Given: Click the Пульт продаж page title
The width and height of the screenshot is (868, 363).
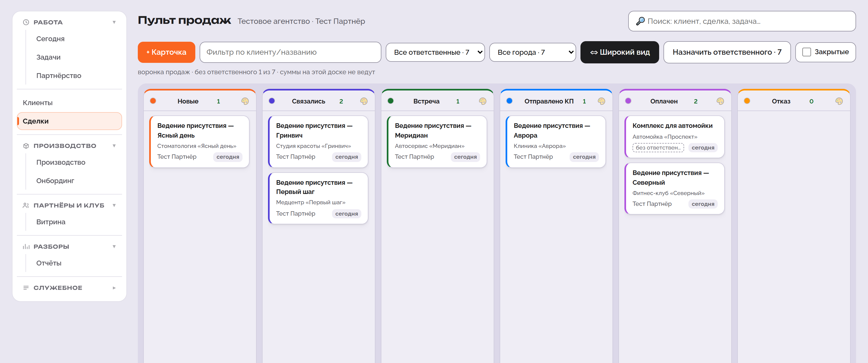Looking at the screenshot, I should (184, 21).
